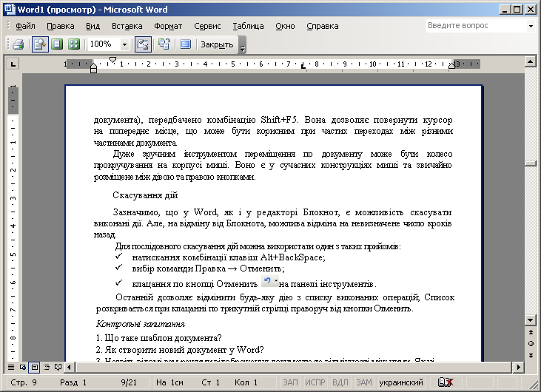Expand the help question dropdown arrow
The width and height of the screenshot is (541, 392).
coord(531,26)
